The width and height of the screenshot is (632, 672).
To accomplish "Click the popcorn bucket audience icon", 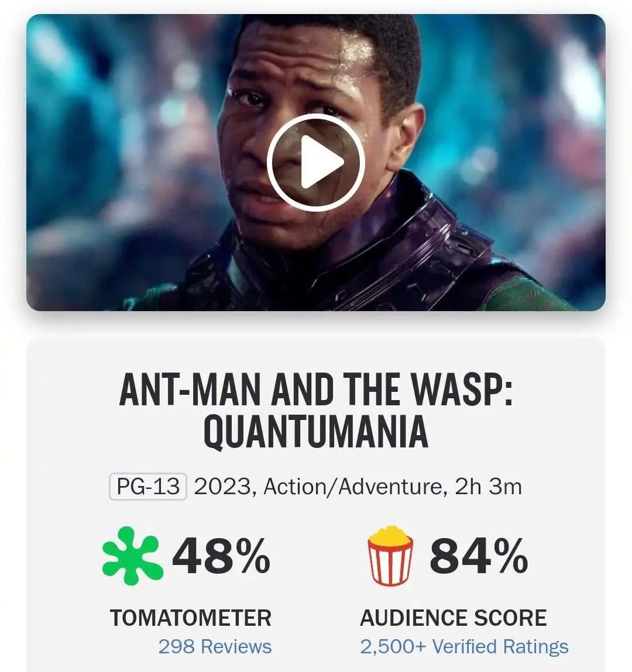I will 390,556.
